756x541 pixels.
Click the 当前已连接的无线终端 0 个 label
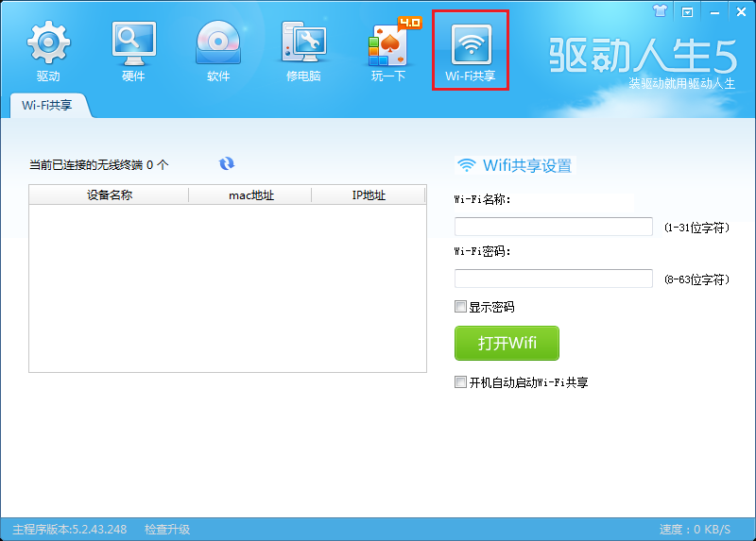click(x=99, y=165)
